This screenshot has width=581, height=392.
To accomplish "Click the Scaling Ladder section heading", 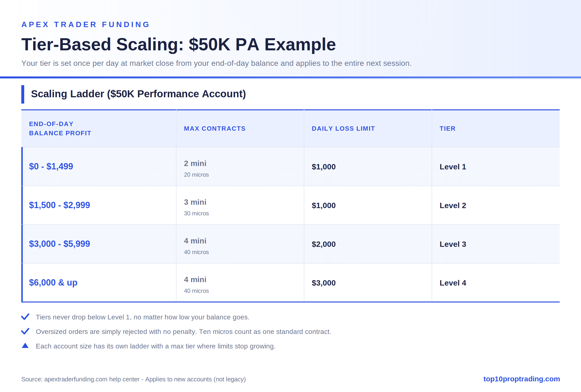I will 138,94.
